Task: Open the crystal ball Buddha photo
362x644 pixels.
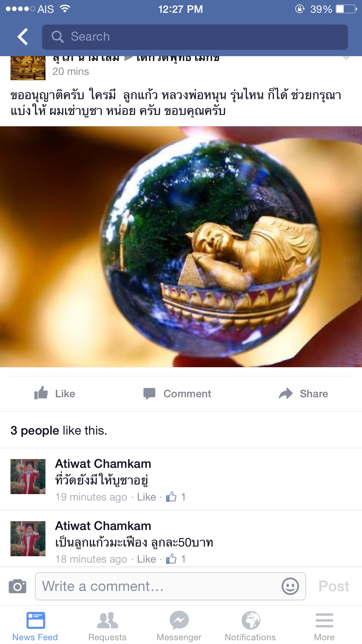Action: (181, 246)
